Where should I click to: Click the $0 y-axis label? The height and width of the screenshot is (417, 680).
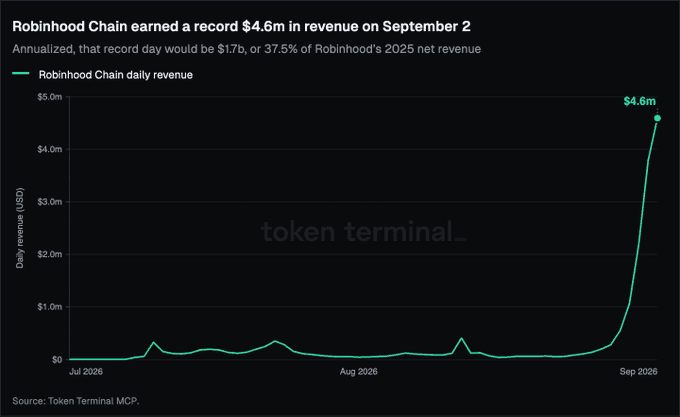tap(57, 359)
